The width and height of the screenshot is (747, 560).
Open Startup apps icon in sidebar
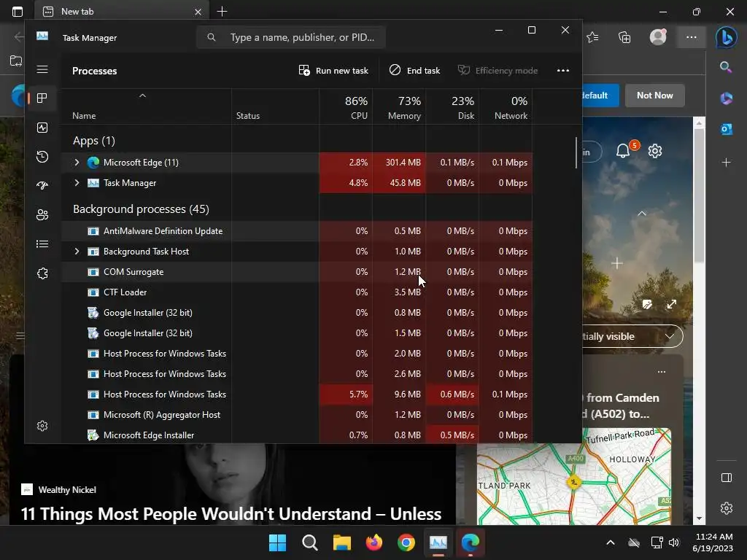(x=42, y=186)
